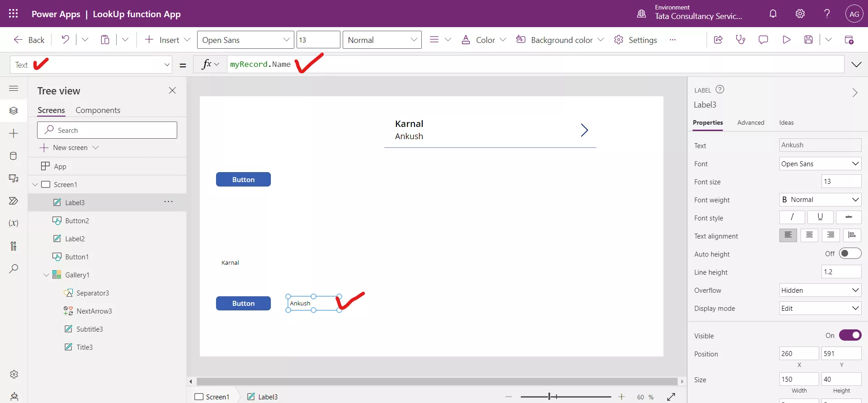
Task: Expand the hamburger menu in sidebar
Action: point(14,89)
